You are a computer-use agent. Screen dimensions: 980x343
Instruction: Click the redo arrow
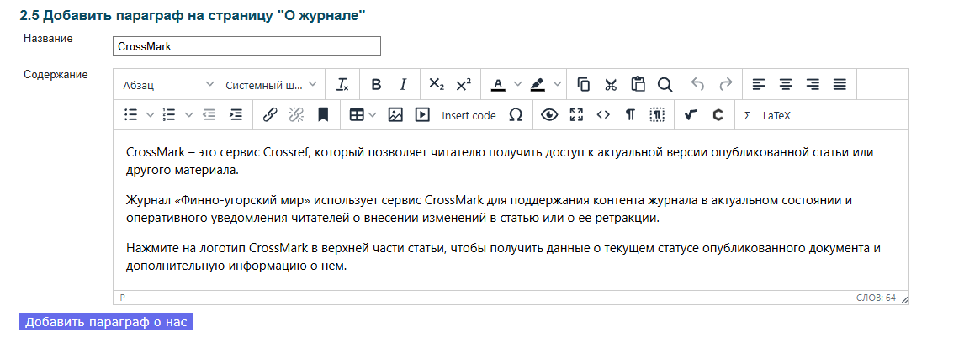725,84
